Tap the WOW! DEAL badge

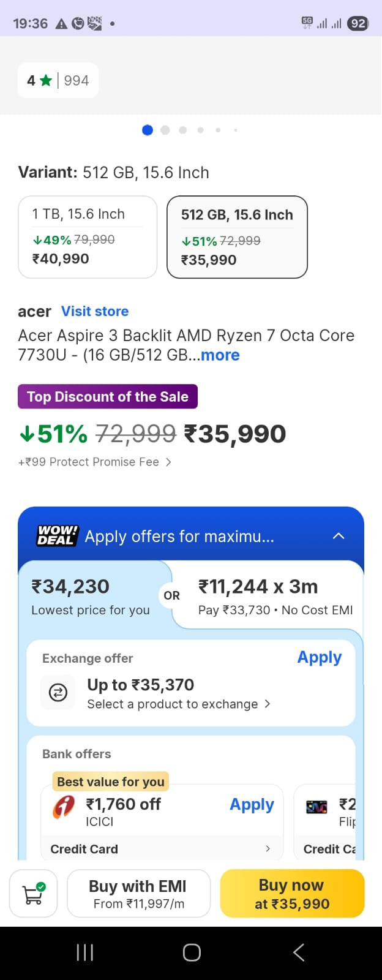(58, 536)
